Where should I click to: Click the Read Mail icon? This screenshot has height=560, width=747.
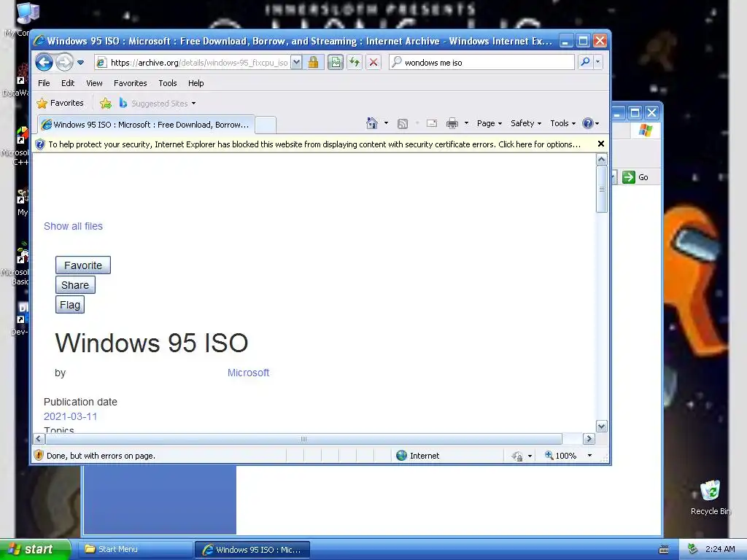[x=432, y=124]
